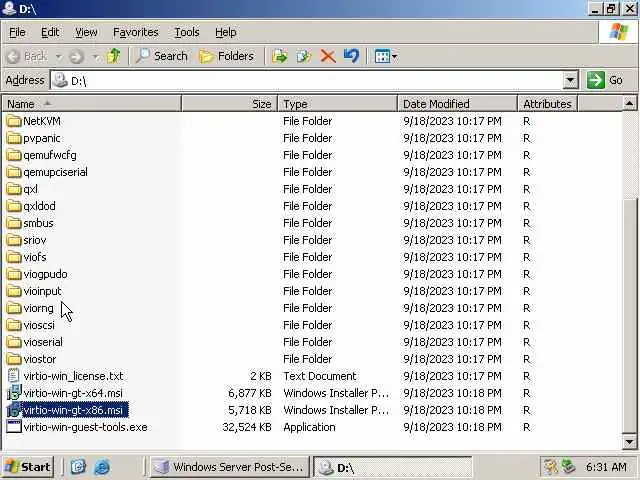Open the Tools menu
This screenshot has width=640, height=480.
pos(187,32)
